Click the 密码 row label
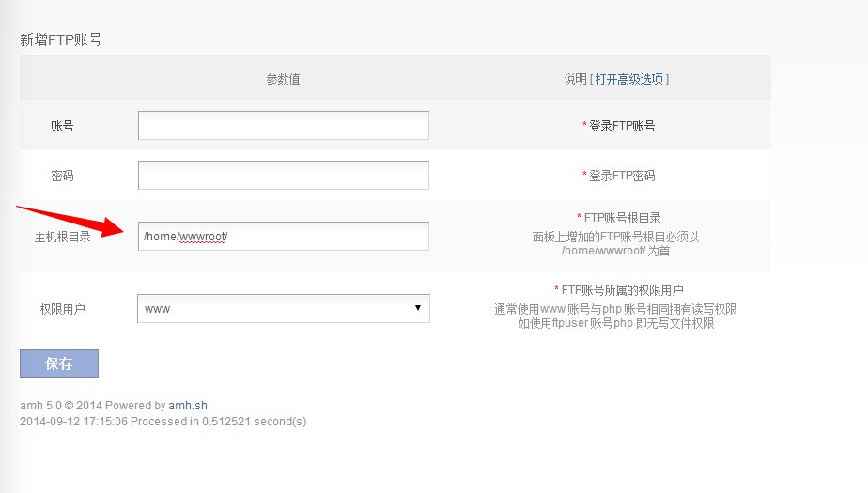Image resolution: width=868 pixels, height=493 pixels. click(62, 176)
